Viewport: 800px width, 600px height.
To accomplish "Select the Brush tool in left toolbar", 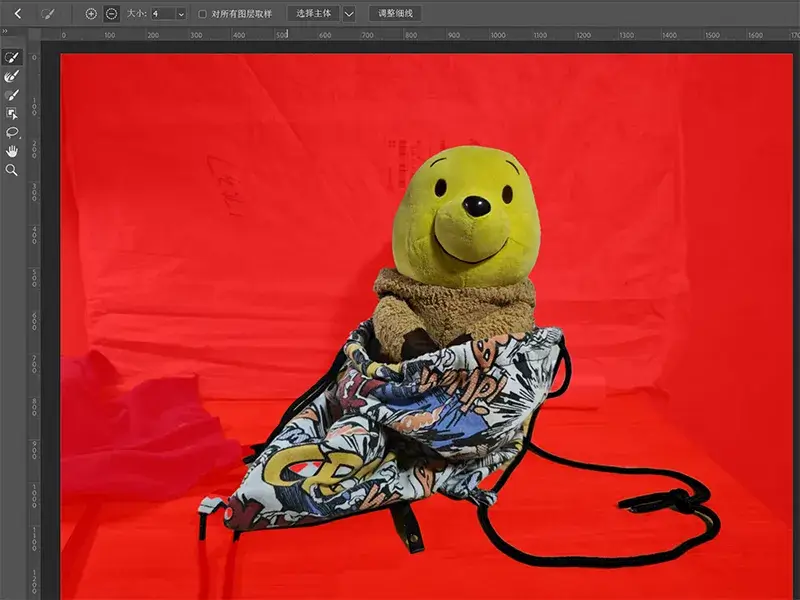I will pyautogui.click(x=12, y=95).
